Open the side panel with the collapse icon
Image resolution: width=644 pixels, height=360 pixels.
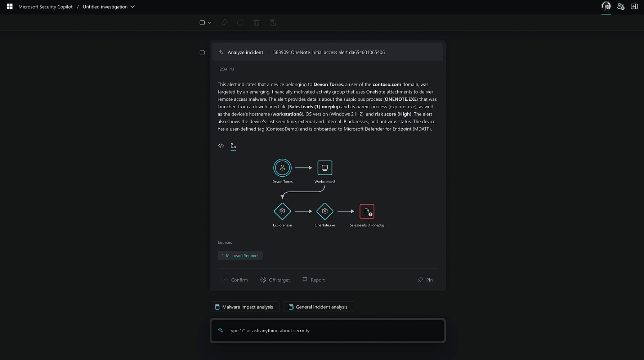(634, 6)
